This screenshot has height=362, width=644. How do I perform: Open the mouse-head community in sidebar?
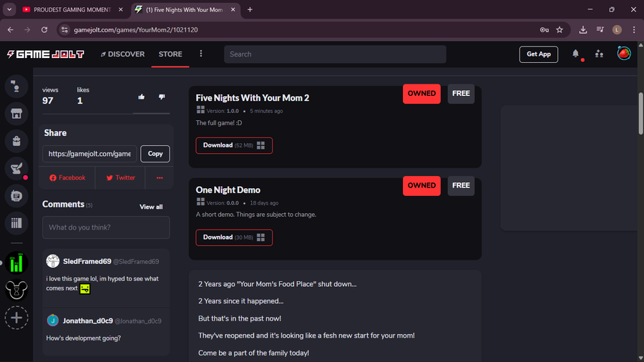pos(16,290)
